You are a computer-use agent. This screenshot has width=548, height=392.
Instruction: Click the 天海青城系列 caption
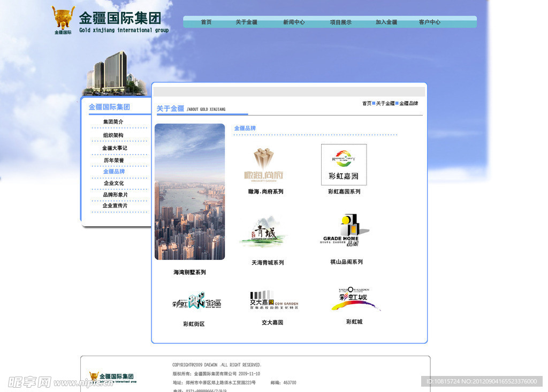point(268,263)
